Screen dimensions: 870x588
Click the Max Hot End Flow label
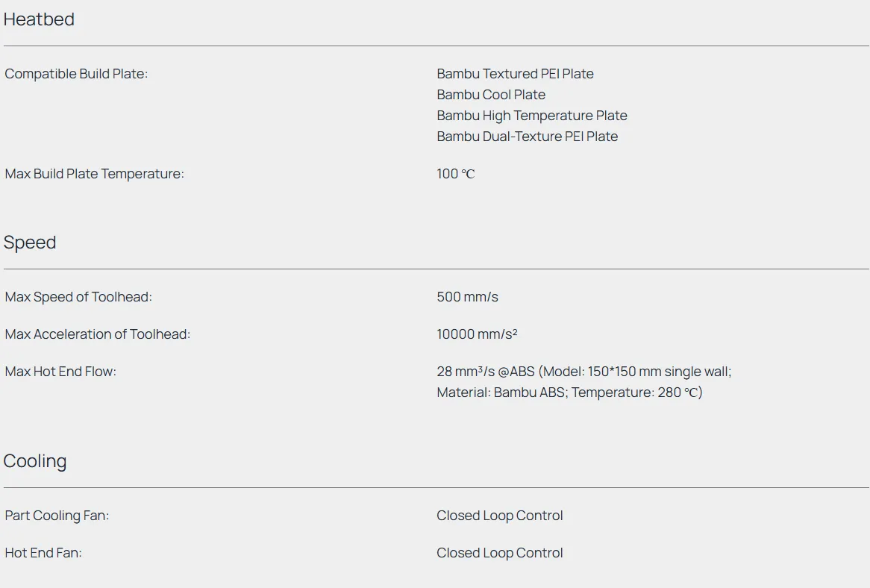click(x=60, y=372)
